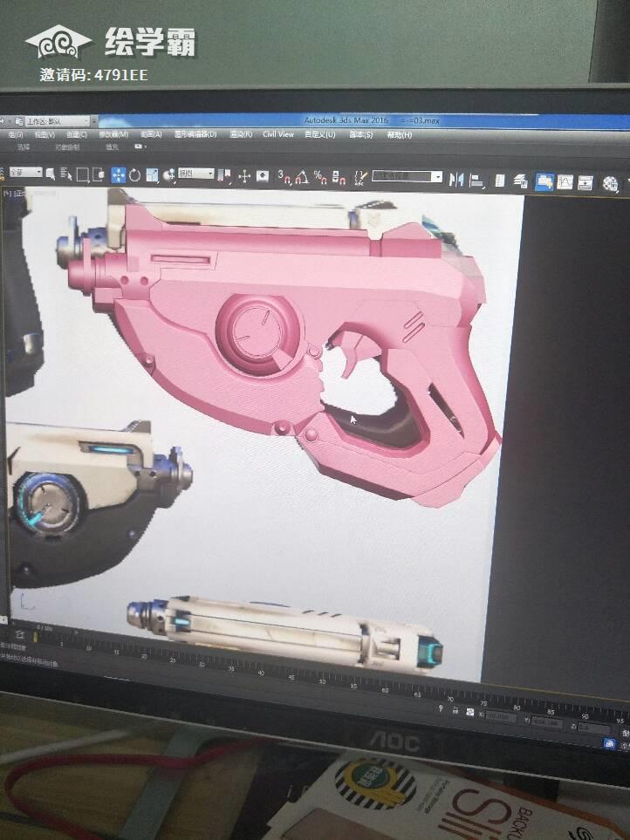Viewport: 630px width, 840px height.
Task: Open 创建(C) menu
Action: (77, 134)
